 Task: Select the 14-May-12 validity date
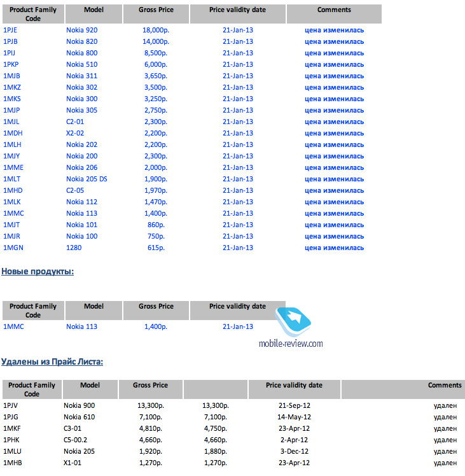click(294, 417)
